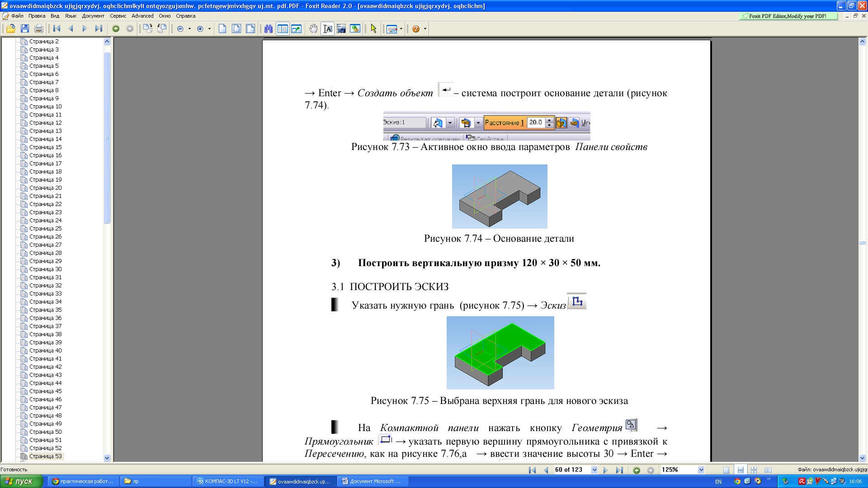868x488 pixels.
Task: Select the Snapshot camera tool
Action: 341,29
